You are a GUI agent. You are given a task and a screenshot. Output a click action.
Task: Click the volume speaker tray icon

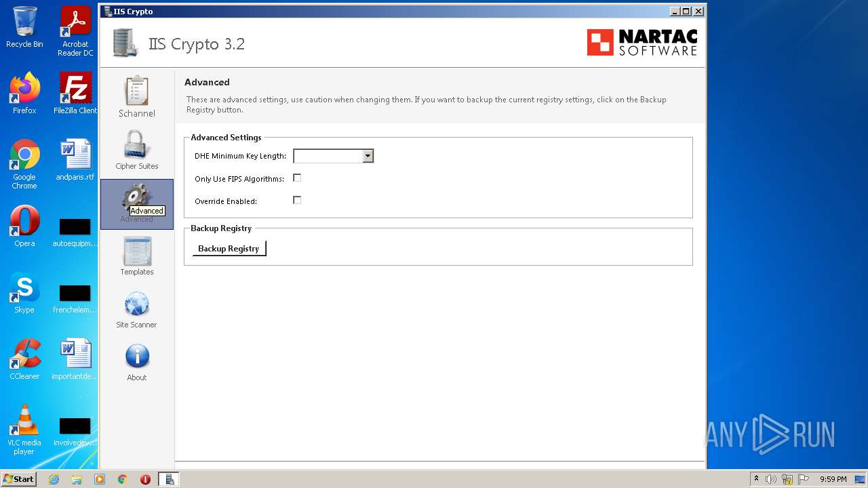click(771, 479)
